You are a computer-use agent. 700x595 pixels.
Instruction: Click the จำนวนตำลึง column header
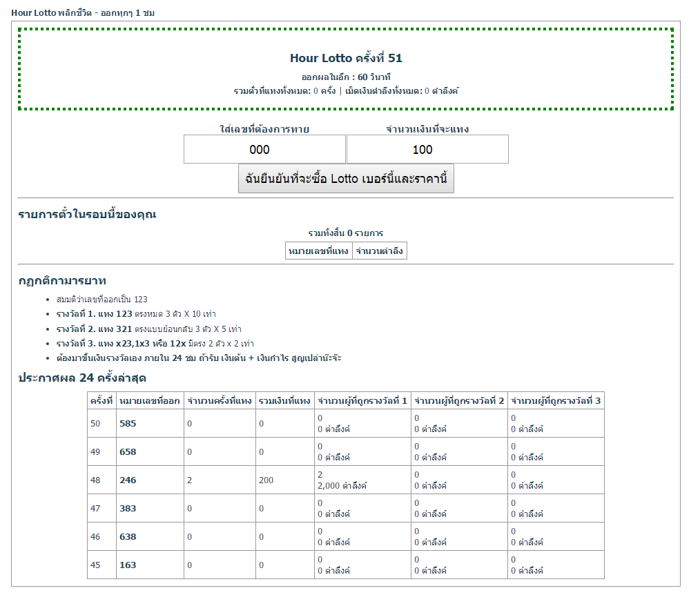380,251
